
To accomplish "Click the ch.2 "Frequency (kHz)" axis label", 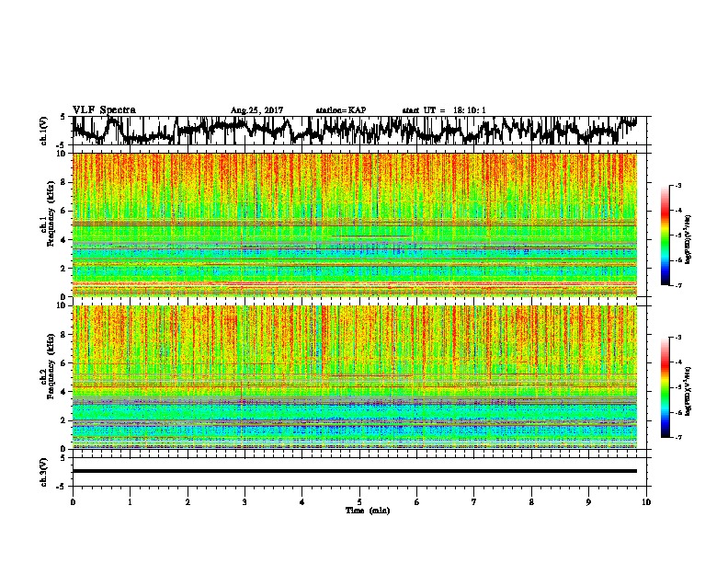I will tap(51, 367).
